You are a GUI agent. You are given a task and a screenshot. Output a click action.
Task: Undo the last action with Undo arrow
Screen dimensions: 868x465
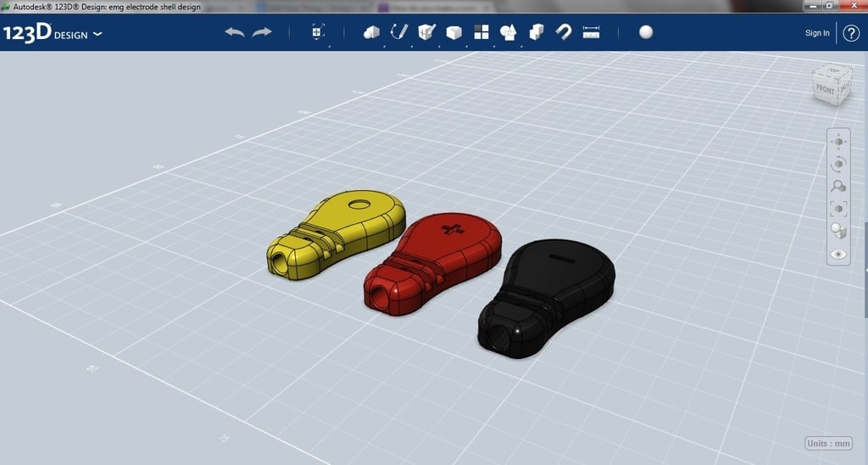(x=235, y=33)
